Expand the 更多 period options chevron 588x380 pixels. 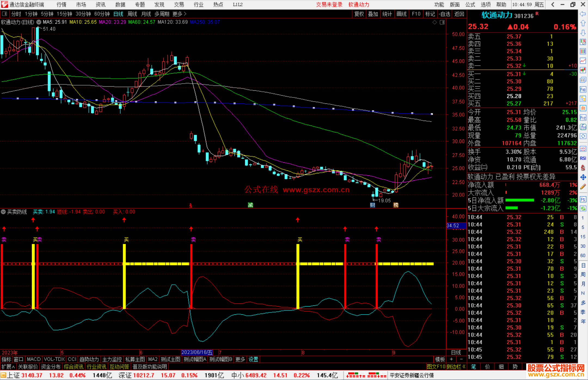[185, 14]
